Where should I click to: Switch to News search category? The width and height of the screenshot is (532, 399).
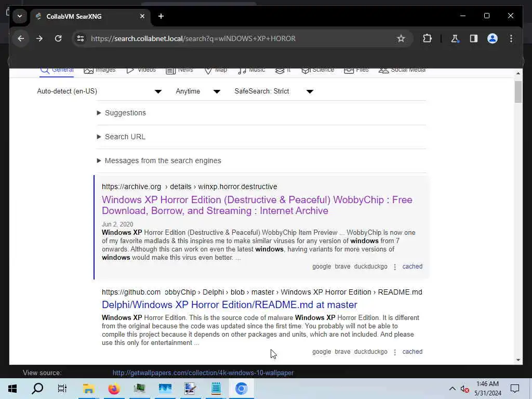click(x=179, y=70)
